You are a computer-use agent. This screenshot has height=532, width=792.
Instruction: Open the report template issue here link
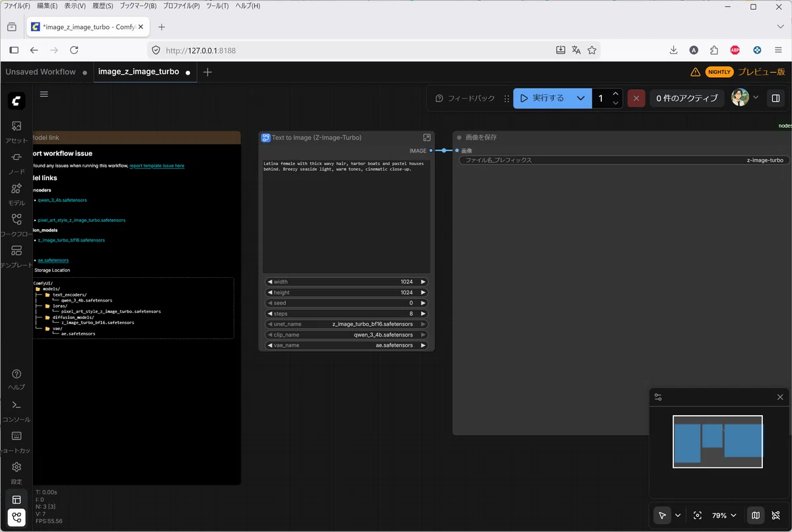[x=157, y=166]
